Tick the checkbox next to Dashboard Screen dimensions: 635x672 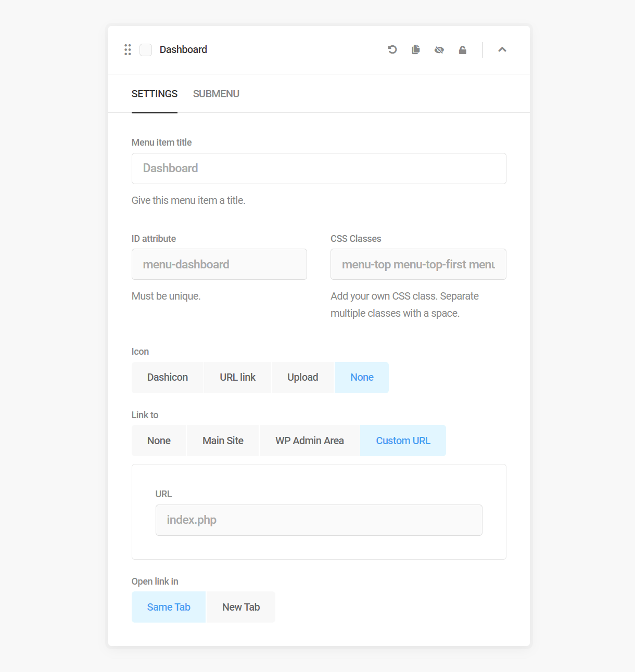pyautogui.click(x=146, y=50)
